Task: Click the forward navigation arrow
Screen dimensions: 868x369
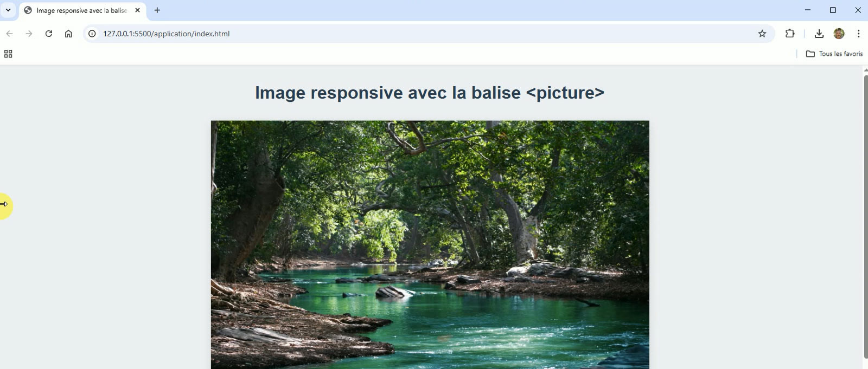Action: tap(29, 34)
